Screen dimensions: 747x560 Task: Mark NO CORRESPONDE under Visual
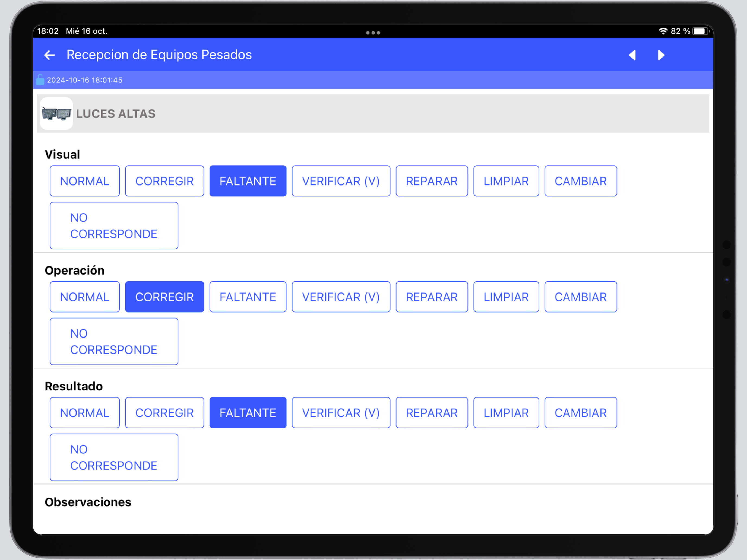point(114,225)
